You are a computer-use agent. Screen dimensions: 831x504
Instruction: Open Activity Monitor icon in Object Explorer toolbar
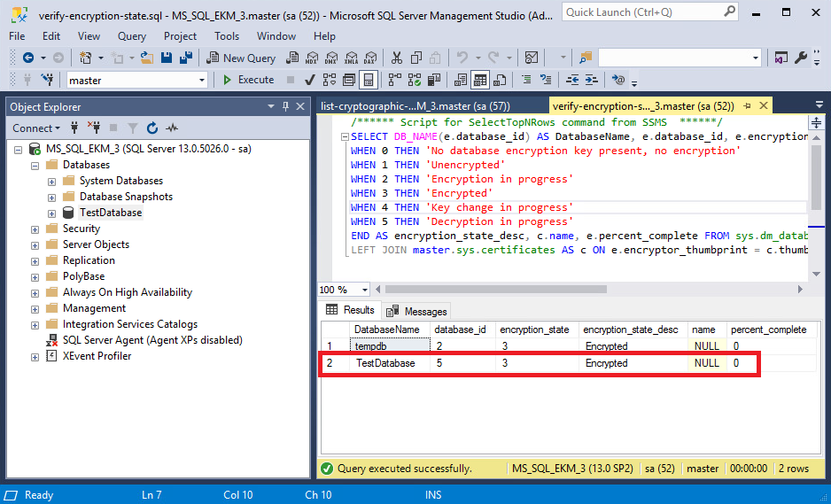click(172, 128)
